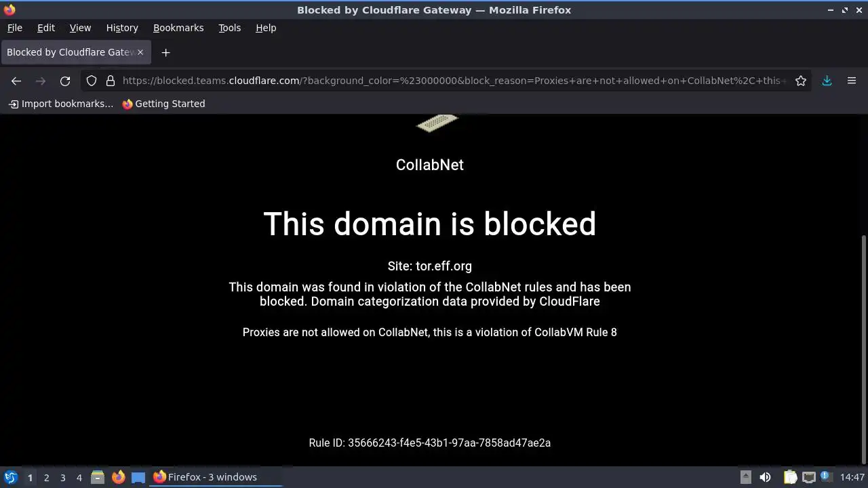Click Import bookmarks button
This screenshot has width=868, height=488.
[x=61, y=104]
